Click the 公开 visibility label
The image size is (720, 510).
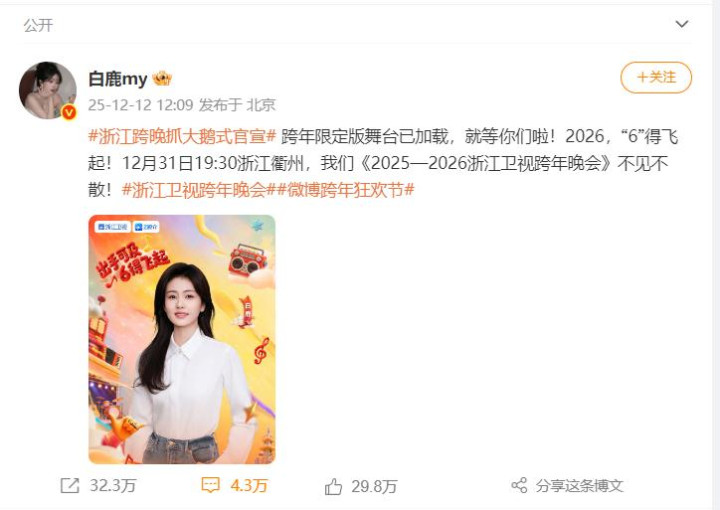(x=38, y=25)
